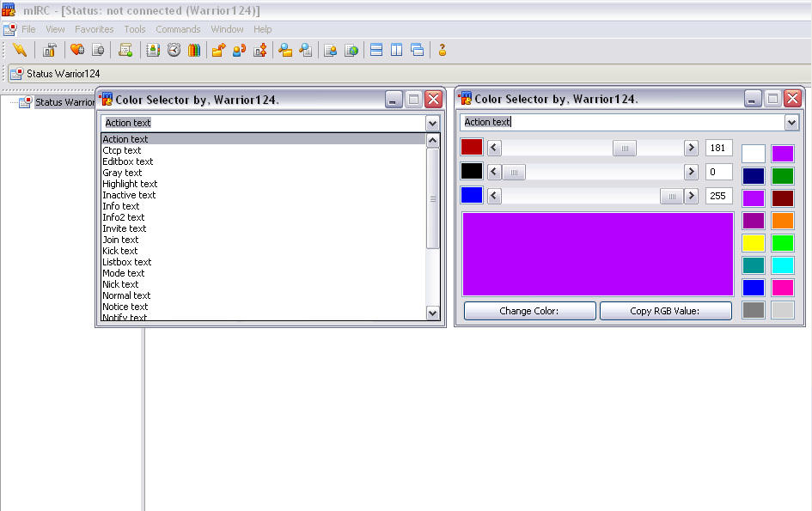Click the Timer alarm clock icon
Image resolution: width=812 pixels, height=511 pixels.
point(174,50)
